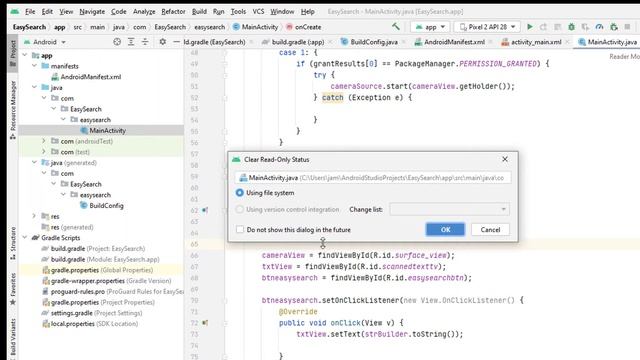Viewport: 640px width, 360px height.
Task: Click the EasySearch project breadcrumb
Action: click(x=29, y=27)
